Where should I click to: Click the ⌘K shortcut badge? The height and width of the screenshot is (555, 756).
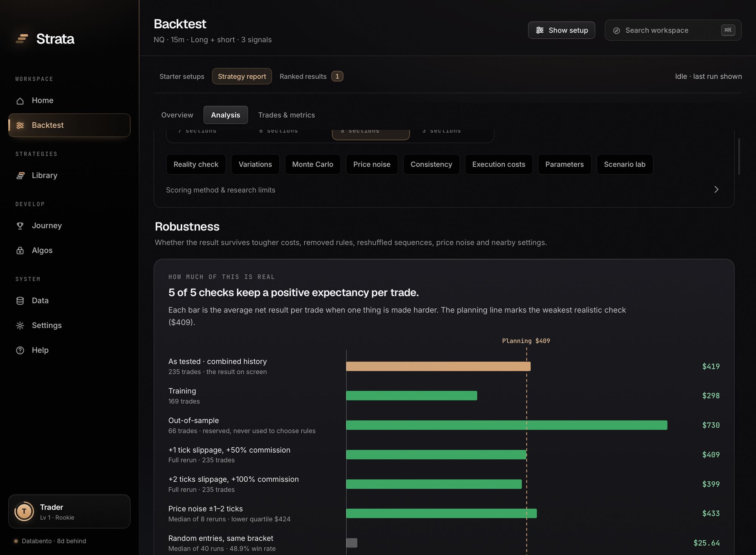tap(728, 30)
